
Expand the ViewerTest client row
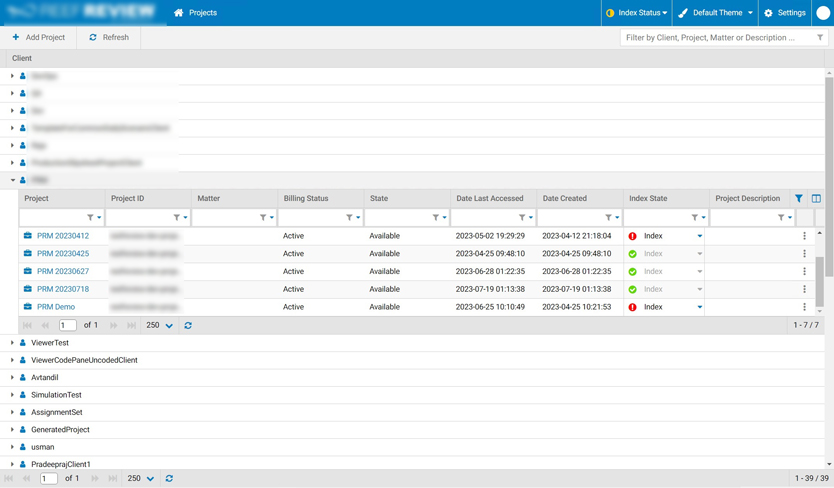12,343
